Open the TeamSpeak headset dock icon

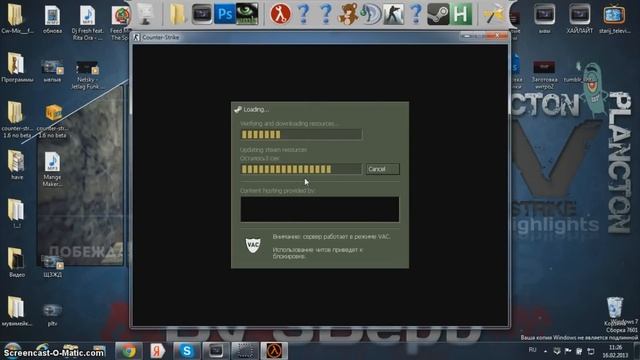pyautogui.click(x=371, y=14)
